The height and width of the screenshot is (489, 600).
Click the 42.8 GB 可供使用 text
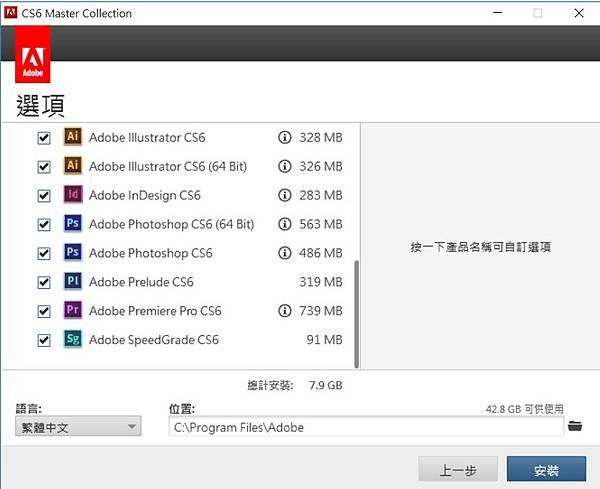525,409
